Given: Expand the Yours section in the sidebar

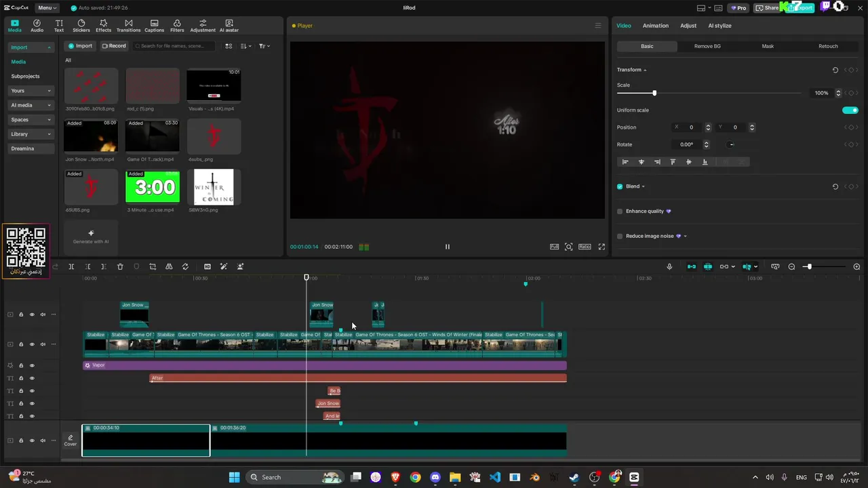Looking at the screenshot, I should [x=49, y=91].
